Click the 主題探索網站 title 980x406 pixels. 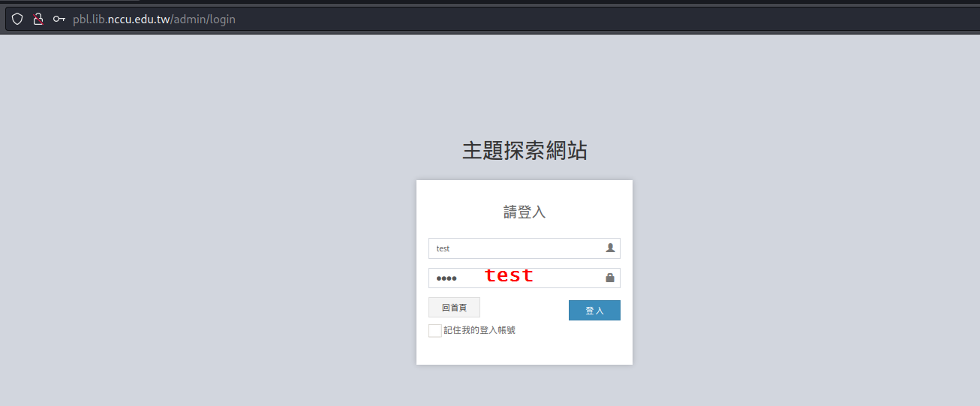point(525,151)
